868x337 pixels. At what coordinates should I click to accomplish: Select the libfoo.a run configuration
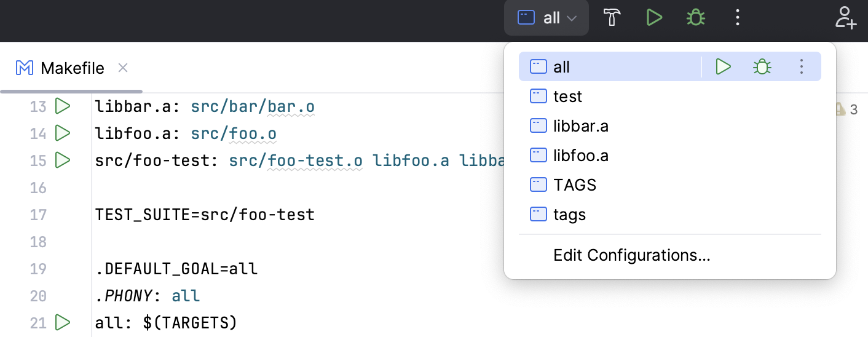coord(580,156)
